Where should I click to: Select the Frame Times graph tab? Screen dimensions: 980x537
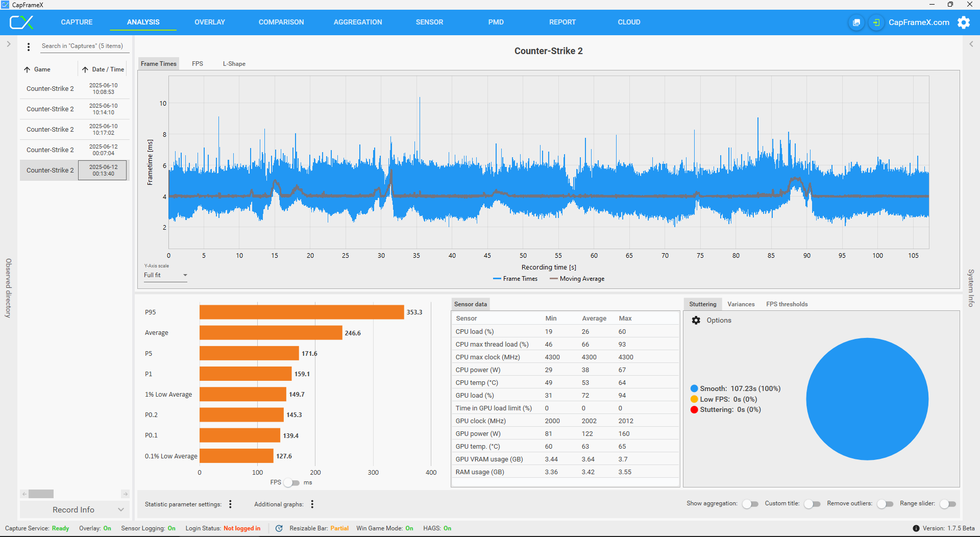(159, 64)
